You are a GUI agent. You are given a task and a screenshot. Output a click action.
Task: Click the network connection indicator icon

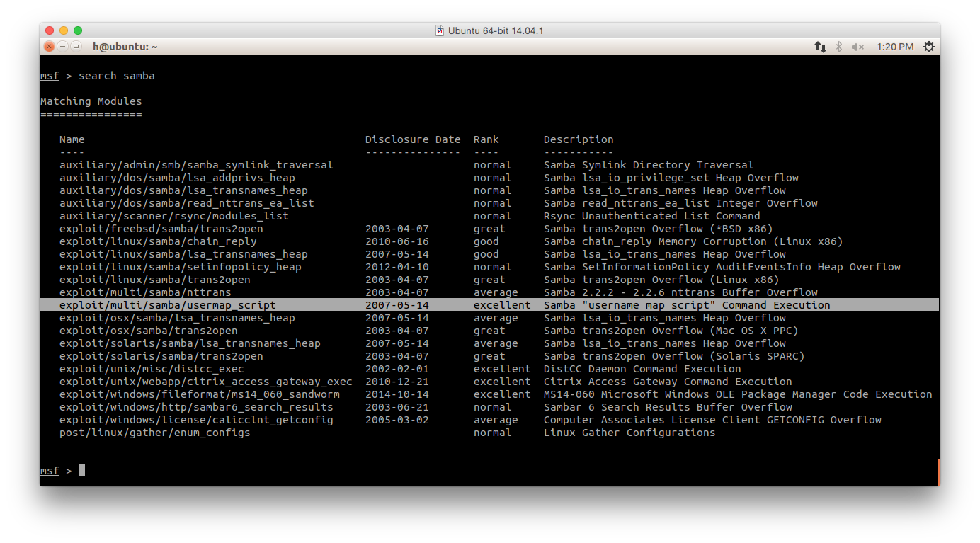[820, 47]
